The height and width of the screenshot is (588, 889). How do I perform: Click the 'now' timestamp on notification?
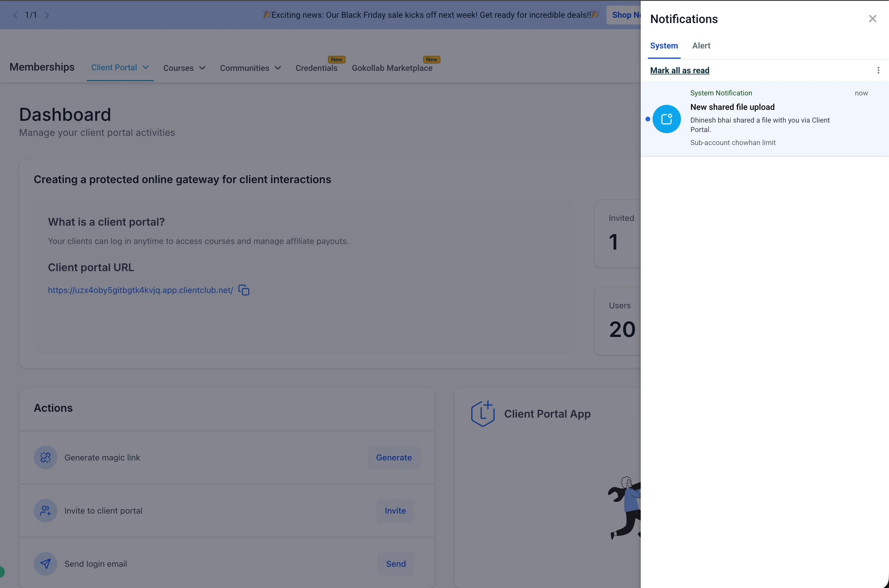[x=861, y=93]
